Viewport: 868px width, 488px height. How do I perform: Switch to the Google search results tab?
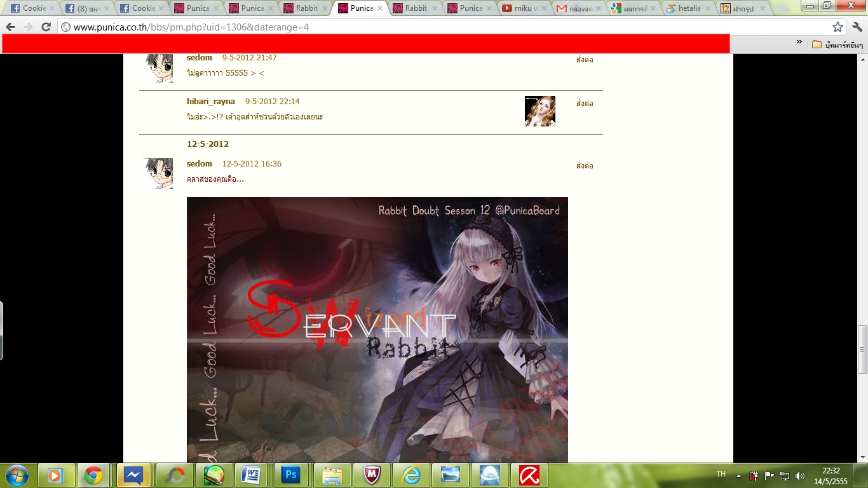(634, 8)
